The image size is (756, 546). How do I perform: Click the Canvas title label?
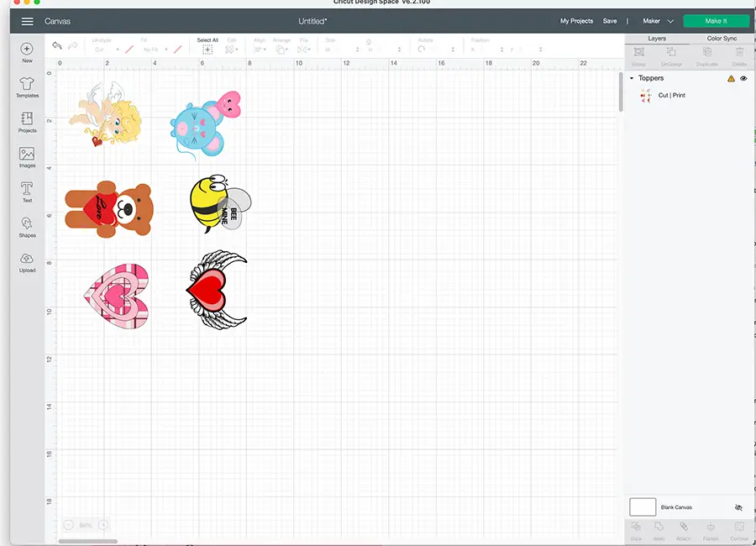click(x=57, y=21)
